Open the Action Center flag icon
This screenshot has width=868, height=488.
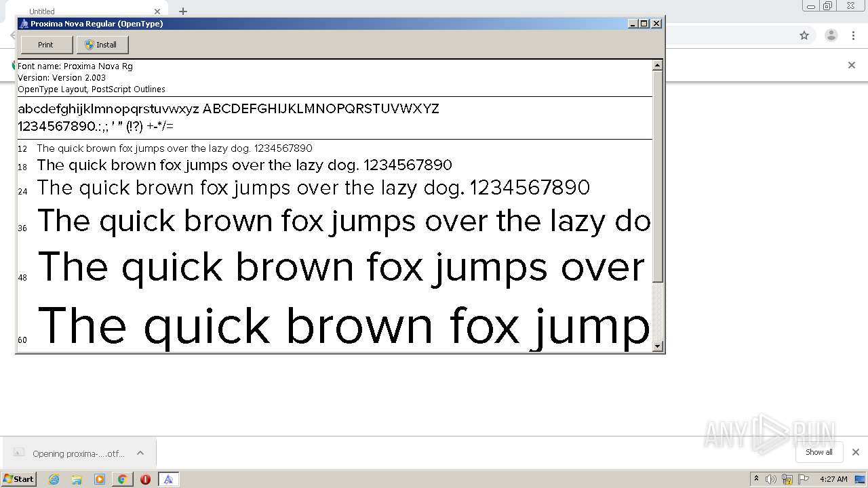click(x=804, y=479)
